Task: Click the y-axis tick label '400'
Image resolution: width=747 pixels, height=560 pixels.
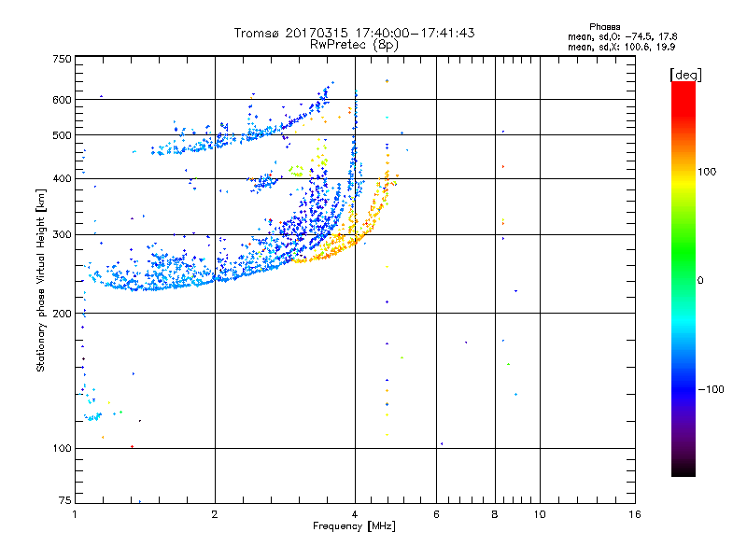Action: click(x=62, y=178)
